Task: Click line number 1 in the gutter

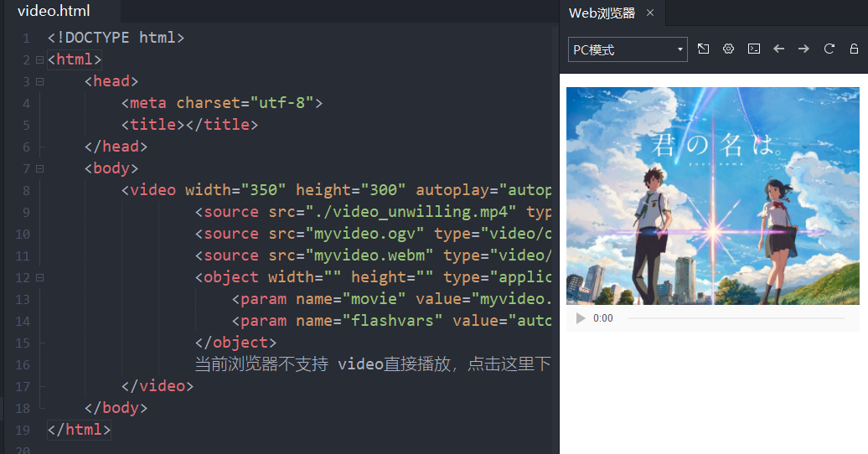Action: coord(26,39)
